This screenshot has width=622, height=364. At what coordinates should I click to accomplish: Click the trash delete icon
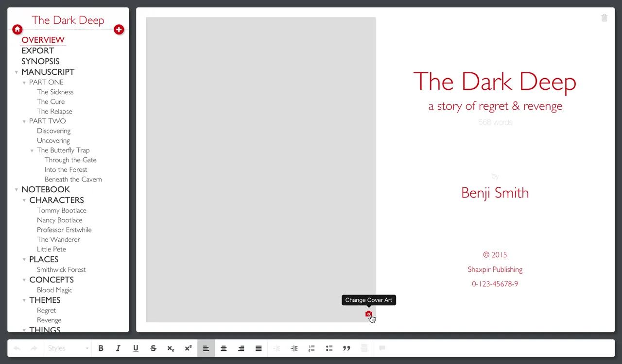coord(604,18)
